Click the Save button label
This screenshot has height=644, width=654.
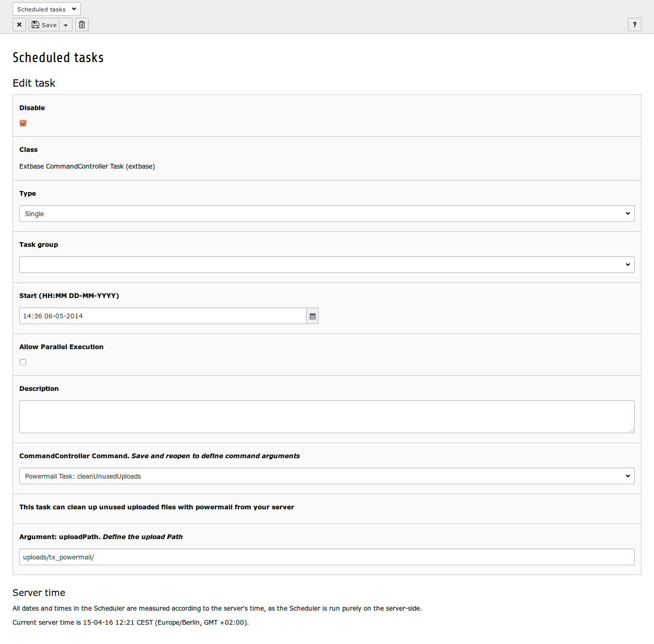(49, 25)
